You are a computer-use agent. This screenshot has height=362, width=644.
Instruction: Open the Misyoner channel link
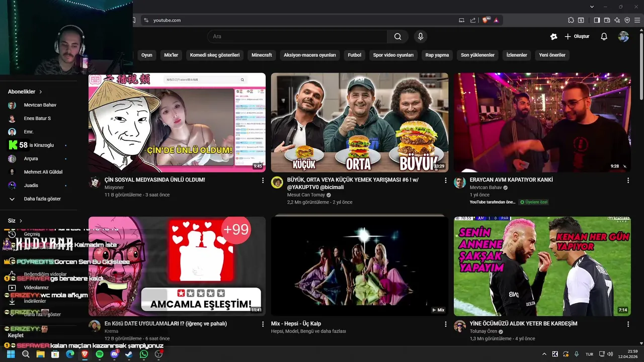tap(114, 188)
